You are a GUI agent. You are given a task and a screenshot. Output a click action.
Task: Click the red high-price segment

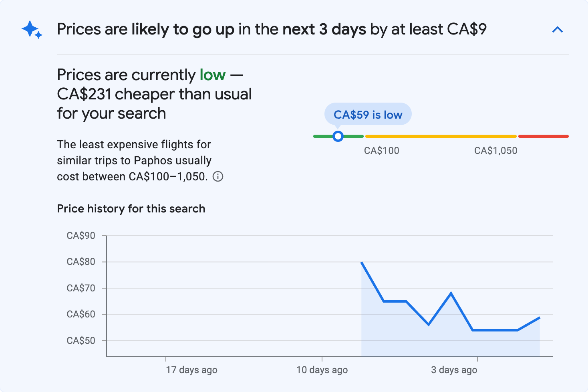(544, 136)
